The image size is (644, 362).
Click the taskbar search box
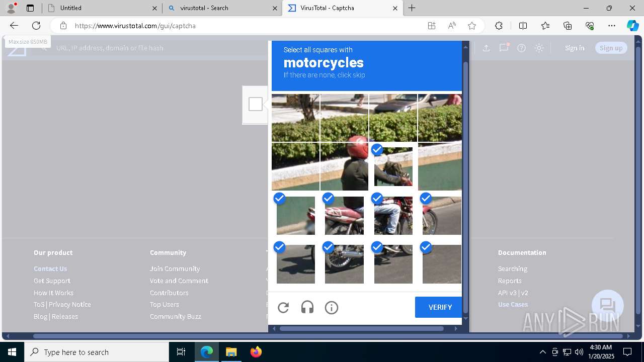[x=97, y=352]
